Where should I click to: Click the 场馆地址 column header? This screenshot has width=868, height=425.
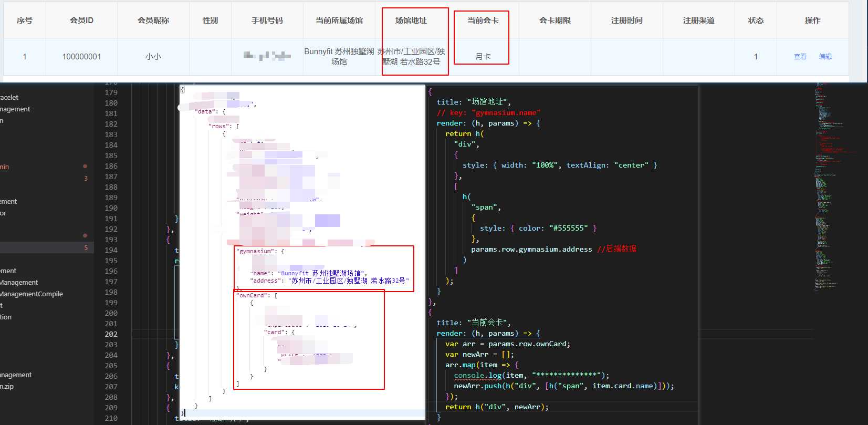click(x=411, y=20)
